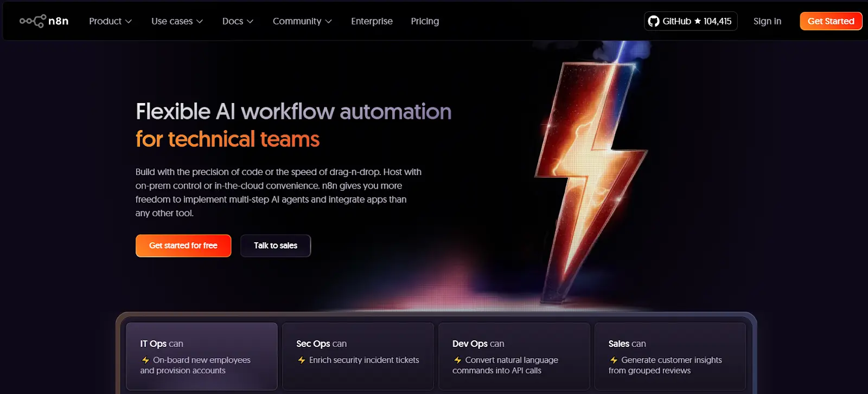Click the n8n wordmark text

(x=59, y=21)
